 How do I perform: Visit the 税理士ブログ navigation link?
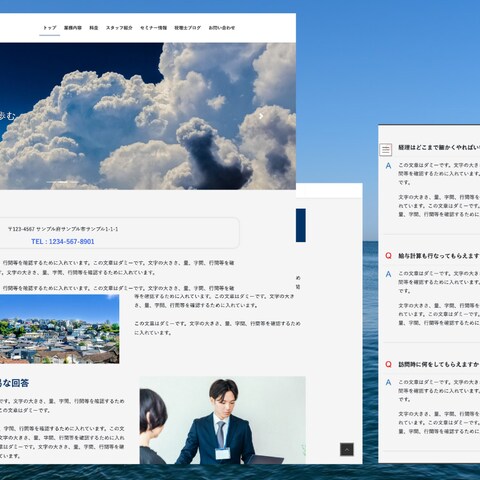point(188,28)
